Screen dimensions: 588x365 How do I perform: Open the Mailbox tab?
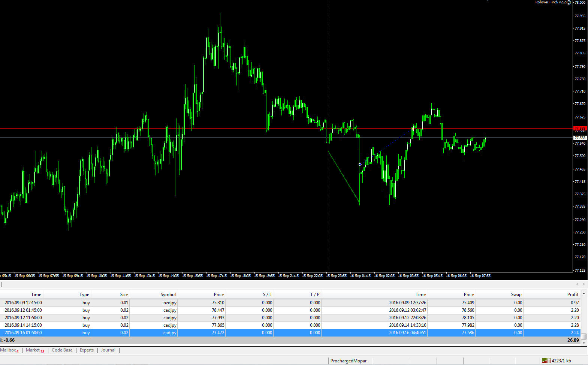[x=9, y=350]
